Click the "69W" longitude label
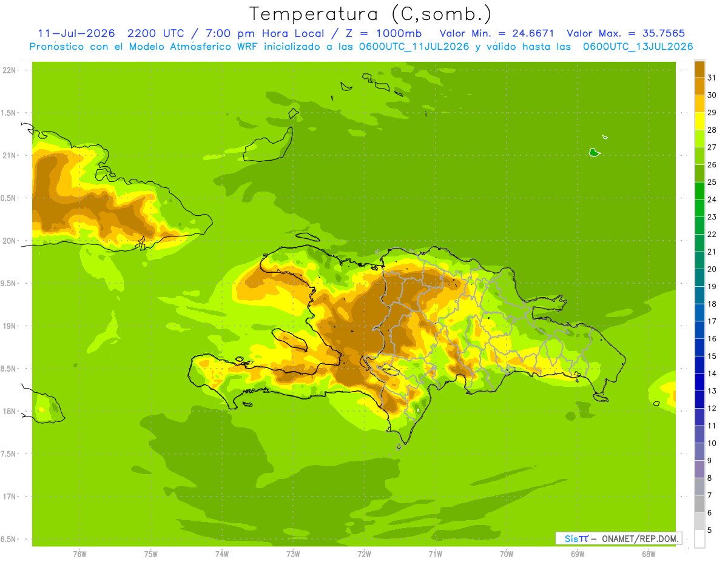The height and width of the screenshot is (562, 728). 578,554
